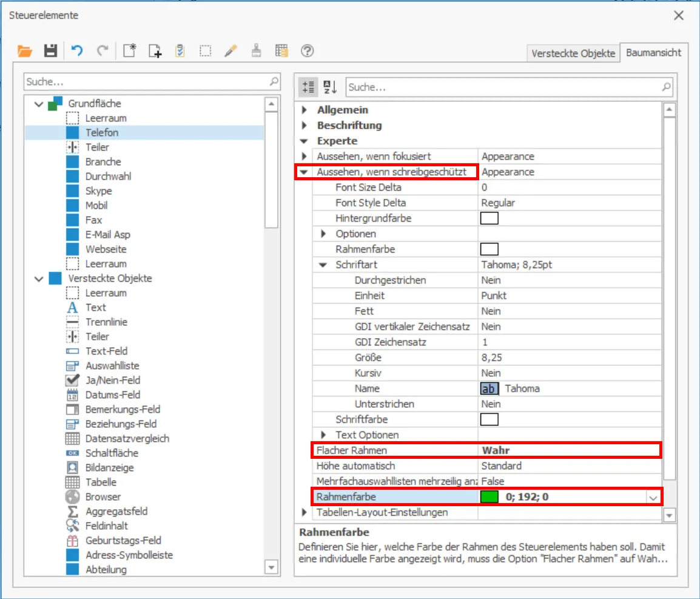Click the dashed selection rectangle icon
Image resolution: width=700 pixels, height=599 pixels.
[206, 51]
